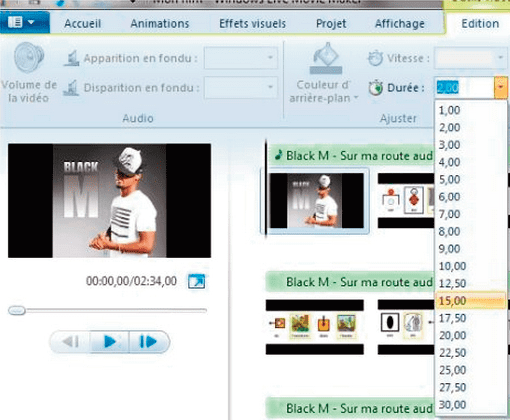Choose 20,00 in the duration list
Image resolution: width=510 pixels, height=420 pixels.
coord(471,335)
